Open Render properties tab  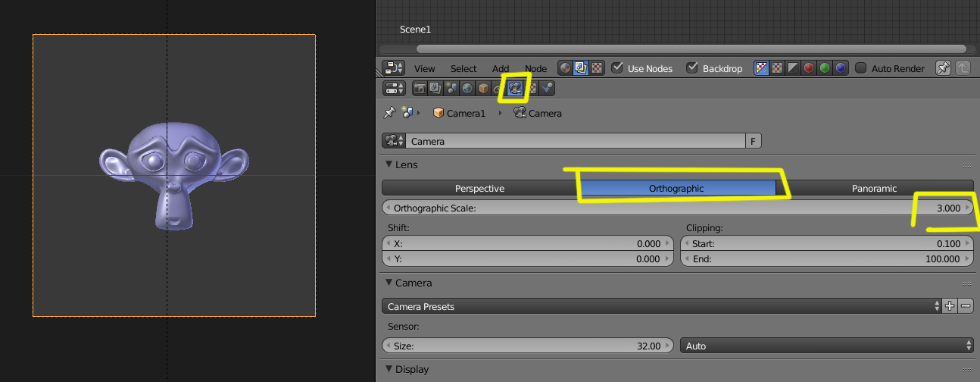tap(420, 88)
